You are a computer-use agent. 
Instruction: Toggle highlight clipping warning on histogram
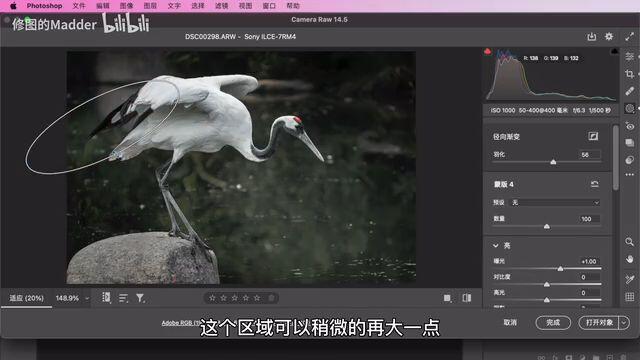pyautogui.click(x=614, y=51)
